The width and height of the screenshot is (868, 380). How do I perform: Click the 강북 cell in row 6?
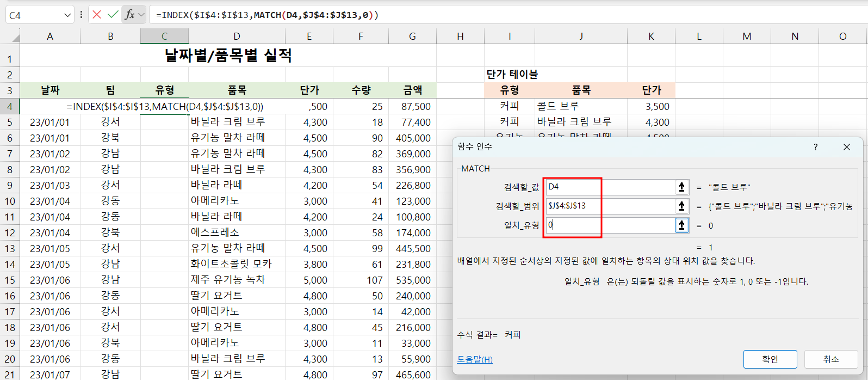point(110,138)
